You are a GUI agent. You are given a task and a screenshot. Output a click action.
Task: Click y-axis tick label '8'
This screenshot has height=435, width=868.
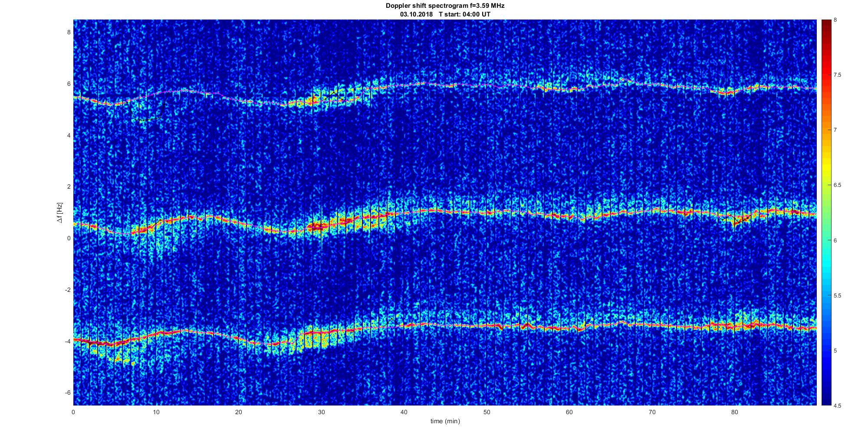[68, 32]
